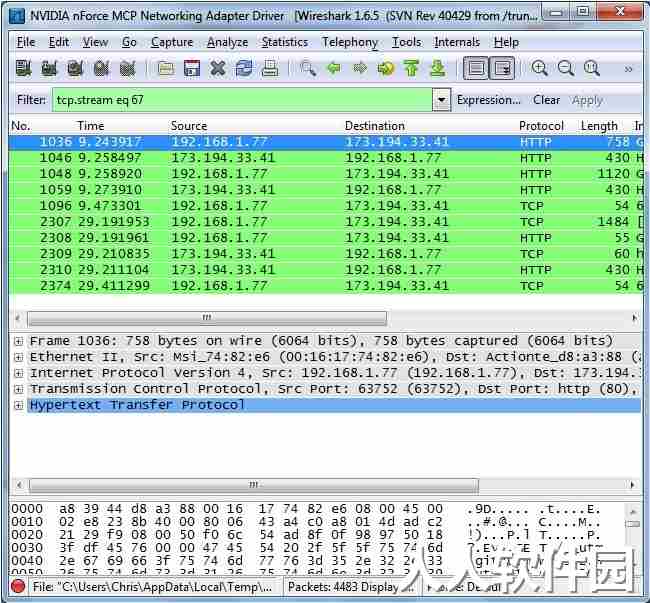
Task: Click the filter field tcp.stream eq 67
Action: (x=242, y=100)
